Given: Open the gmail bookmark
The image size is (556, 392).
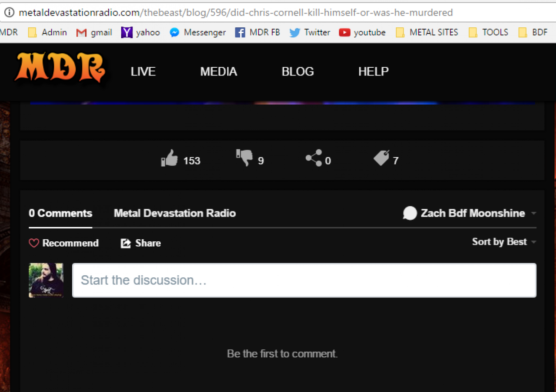Looking at the screenshot, I should coord(94,32).
